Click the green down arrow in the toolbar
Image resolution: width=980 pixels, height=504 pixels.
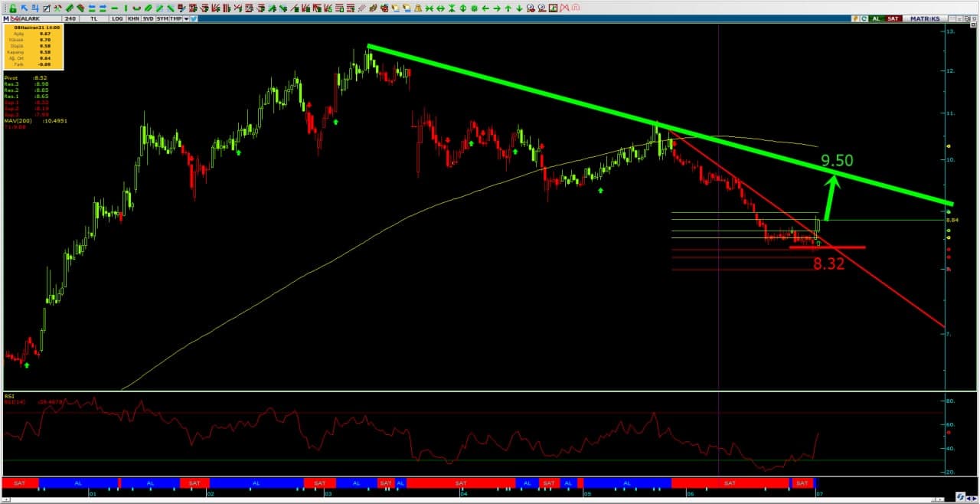(x=519, y=8)
